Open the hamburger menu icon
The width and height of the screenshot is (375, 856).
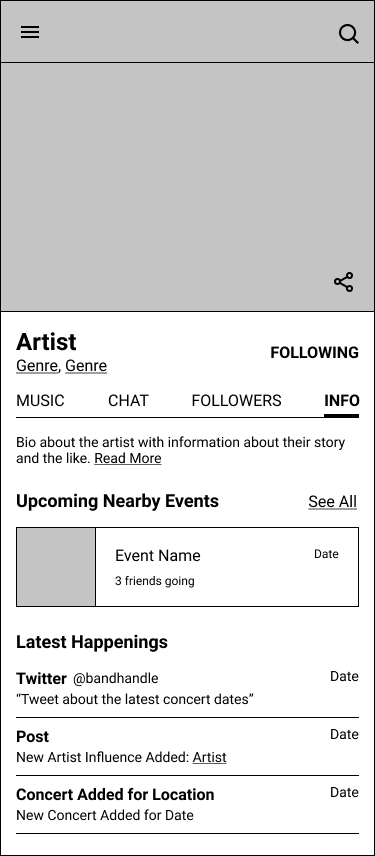click(30, 32)
